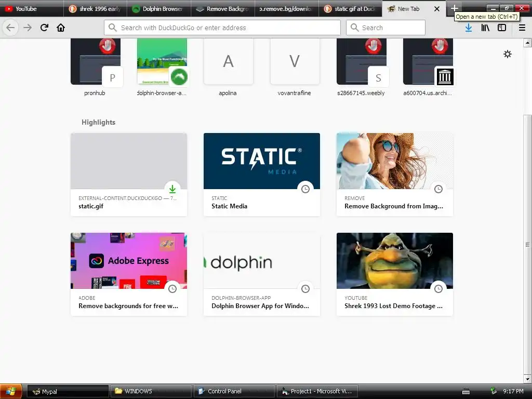Click the green download badge on static.gif
The width and height of the screenshot is (532, 399).
click(x=172, y=189)
